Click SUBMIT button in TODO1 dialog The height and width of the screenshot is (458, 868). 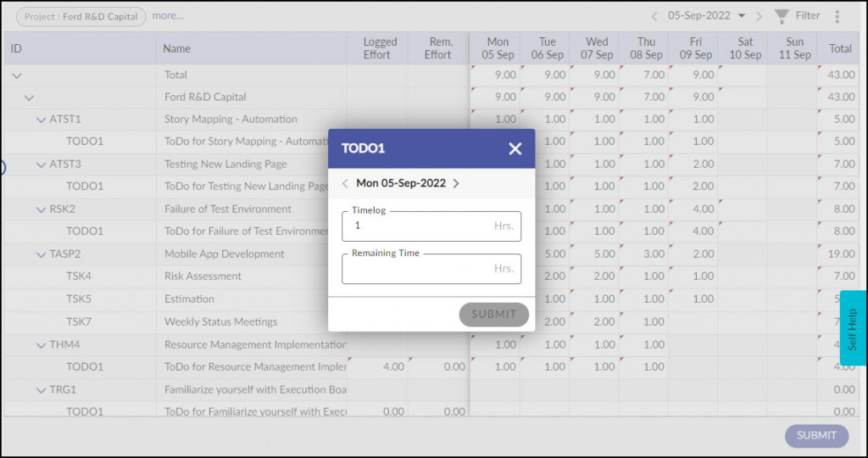494,314
